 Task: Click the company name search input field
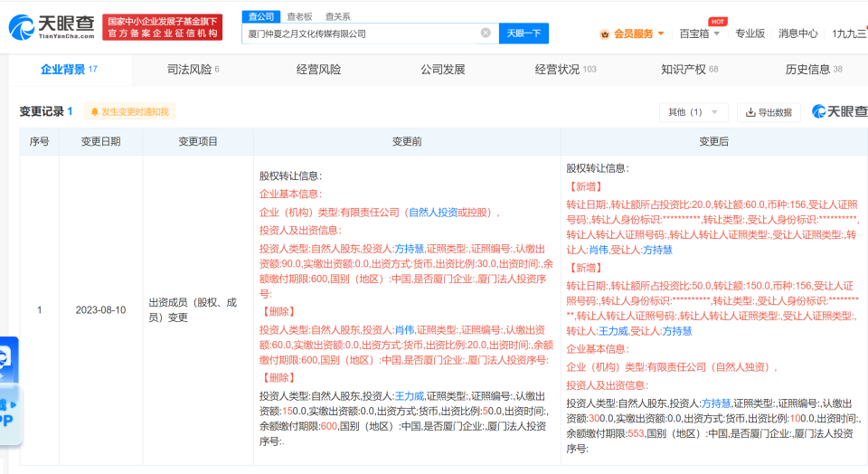point(362,33)
